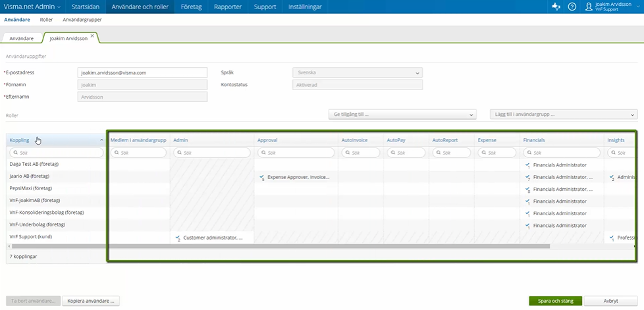The height and width of the screenshot is (310, 644).
Task: Switch to the Användare tab
Action: tap(21, 38)
